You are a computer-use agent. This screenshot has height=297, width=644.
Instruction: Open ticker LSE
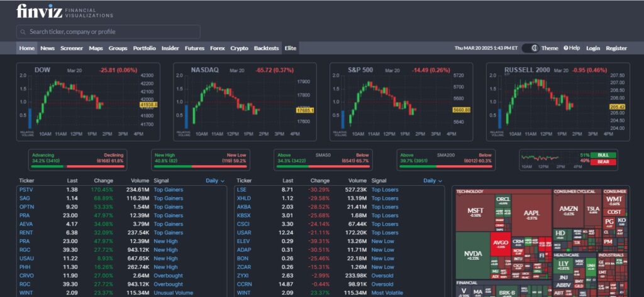point(241,190)
